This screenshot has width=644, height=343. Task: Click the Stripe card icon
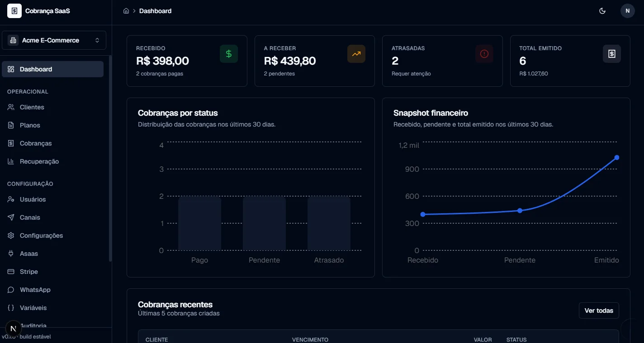[11, 272]
